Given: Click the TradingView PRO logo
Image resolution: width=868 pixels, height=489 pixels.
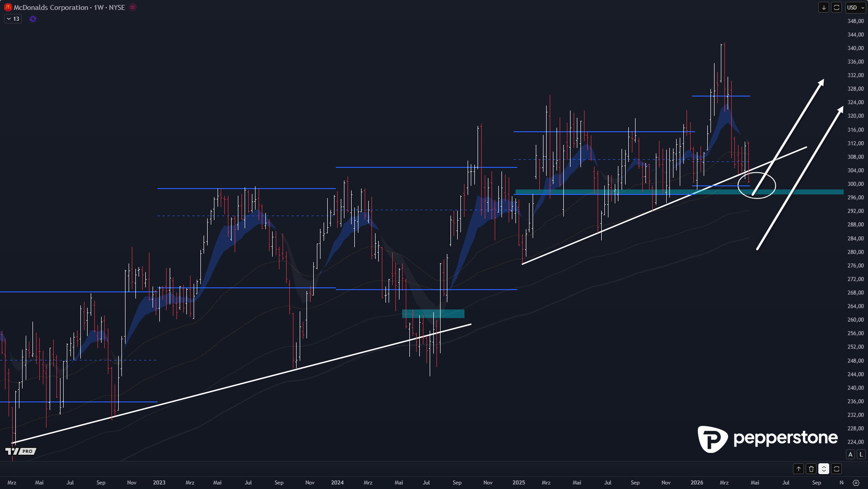Looking at the screenshot, I should tap(21, 451).
